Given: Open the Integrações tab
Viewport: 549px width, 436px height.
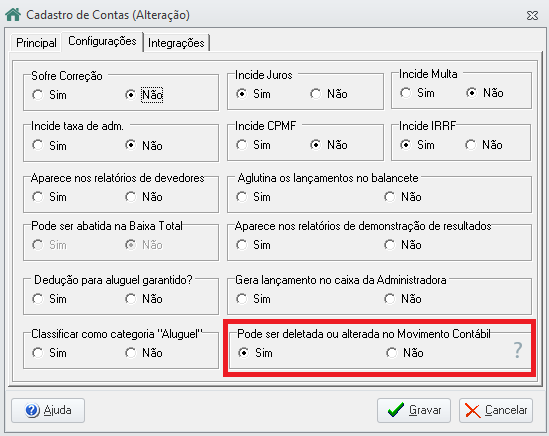Looking at the screenshot, I should pyautogui.click(x=176, y=43).
